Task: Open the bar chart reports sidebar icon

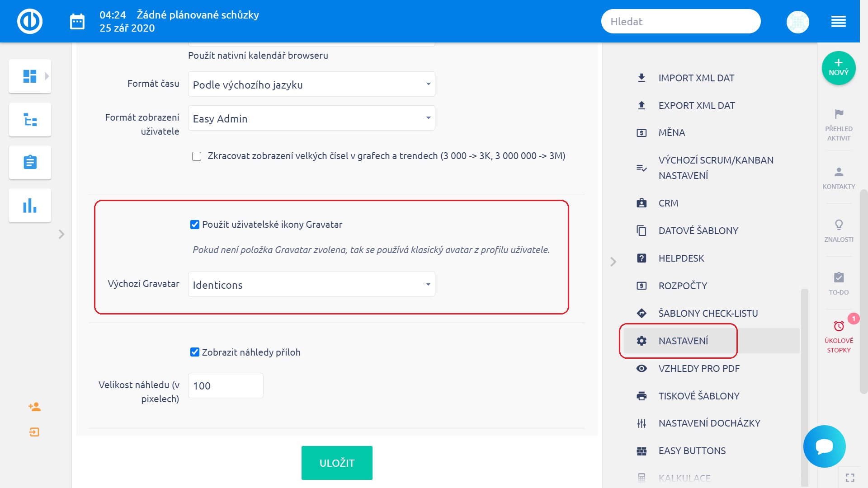Action: [x=30, y=206]
